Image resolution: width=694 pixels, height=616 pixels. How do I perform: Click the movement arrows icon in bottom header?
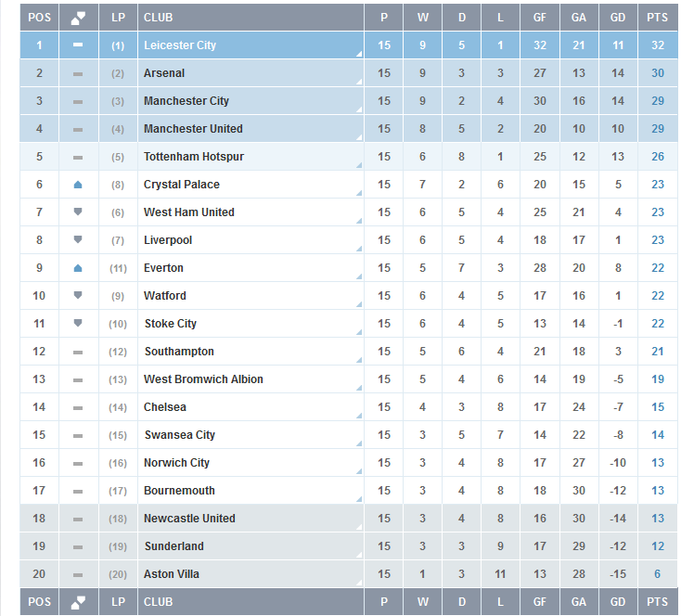click(78, 602)
